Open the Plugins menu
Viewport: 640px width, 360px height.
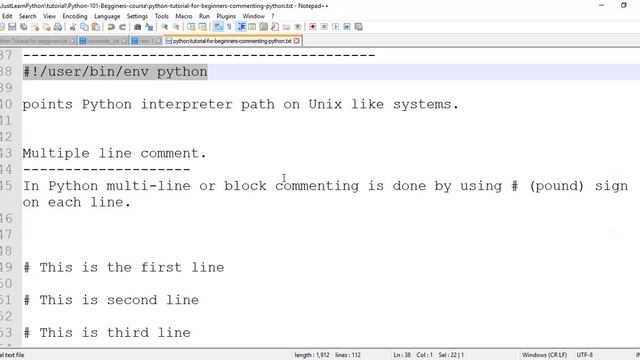point(226,16)
